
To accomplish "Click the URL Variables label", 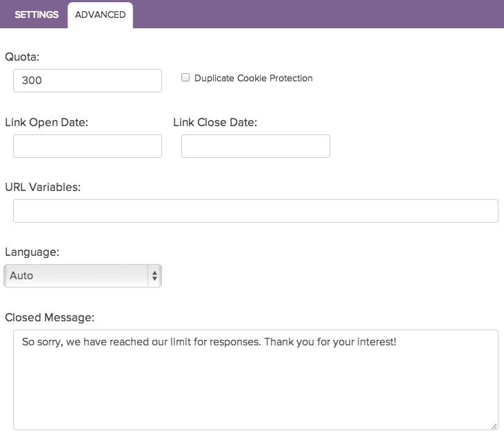I will [x=43, y=187].
